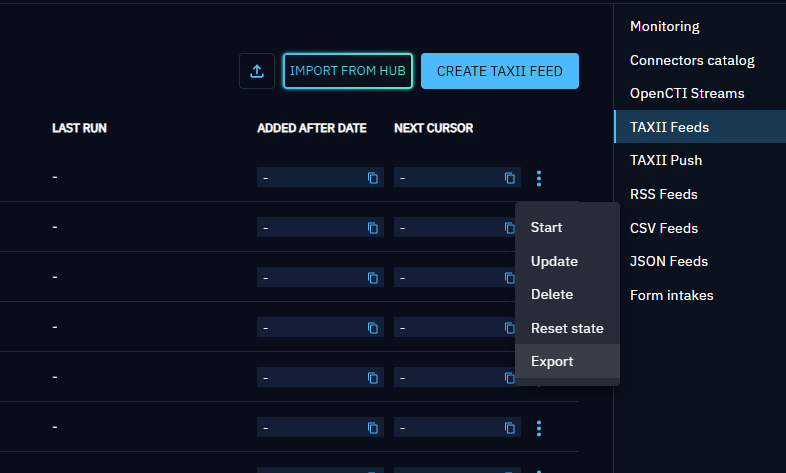Choose Update in the feed actions menu
The height and width of the screenshot is (473, 786).
coord(554,261)
